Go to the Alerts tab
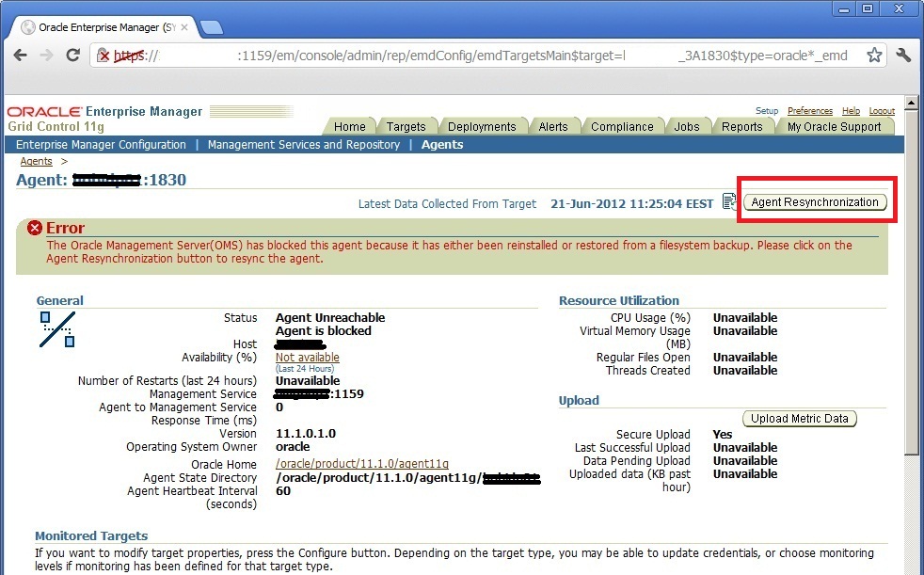The width and height of the screenshot is (924, 575). [552, 127]
